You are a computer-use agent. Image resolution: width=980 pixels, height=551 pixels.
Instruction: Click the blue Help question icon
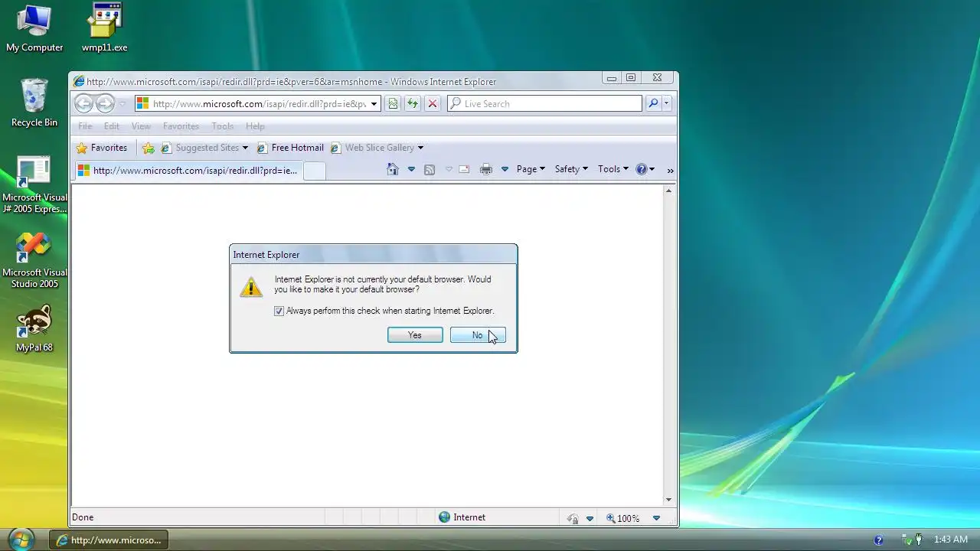point(642,169)
